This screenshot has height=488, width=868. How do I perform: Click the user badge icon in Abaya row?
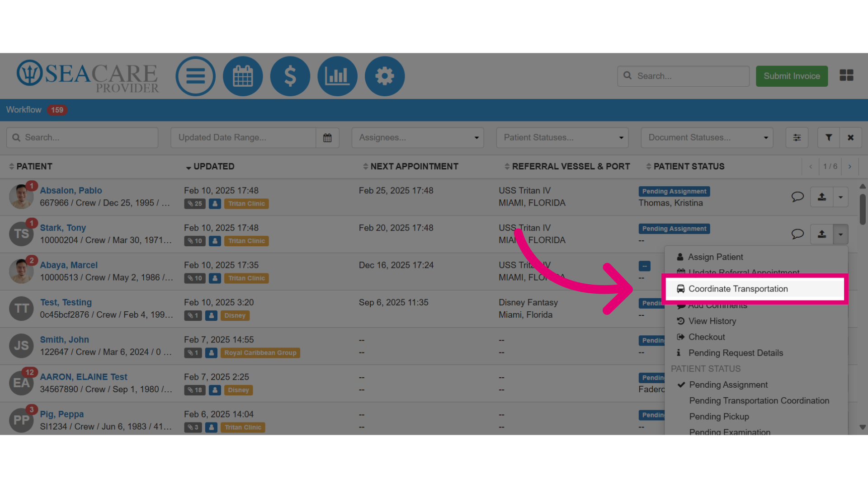(215, 278)
